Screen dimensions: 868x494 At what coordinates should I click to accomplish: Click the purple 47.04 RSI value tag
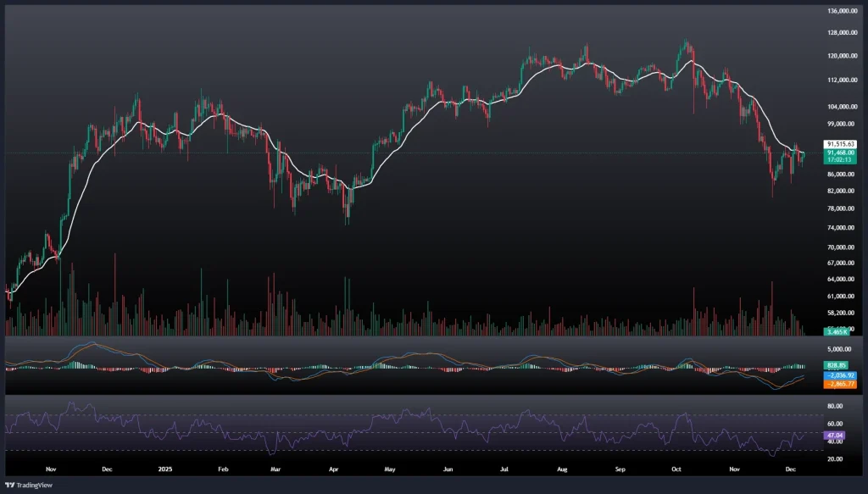[837, 435]
